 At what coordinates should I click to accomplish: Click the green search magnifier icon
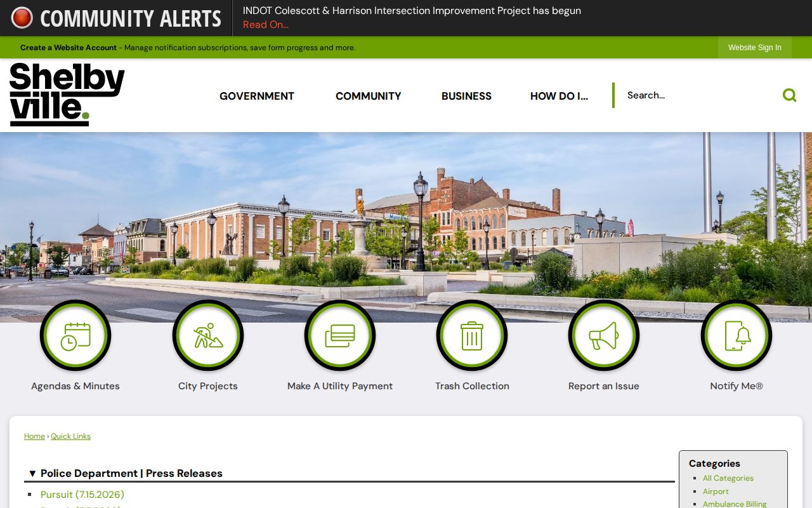(789, 95)
